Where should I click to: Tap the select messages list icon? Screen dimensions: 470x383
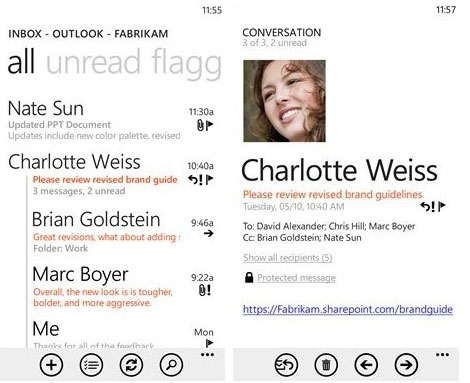click(x=91, y=365)
